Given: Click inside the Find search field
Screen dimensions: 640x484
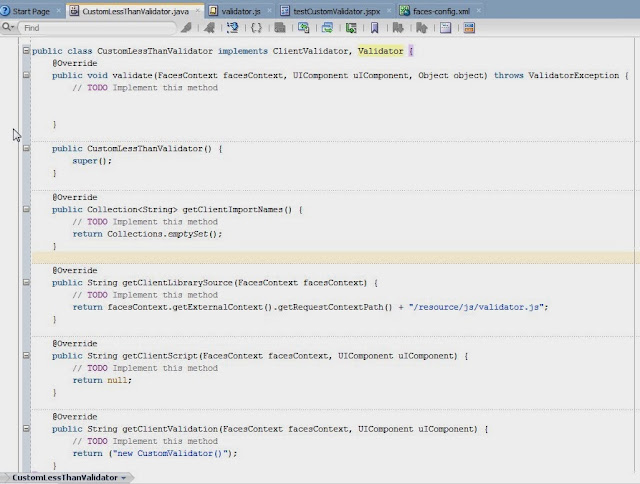Looking at the screenshot, I should click(x=98, y=28).
